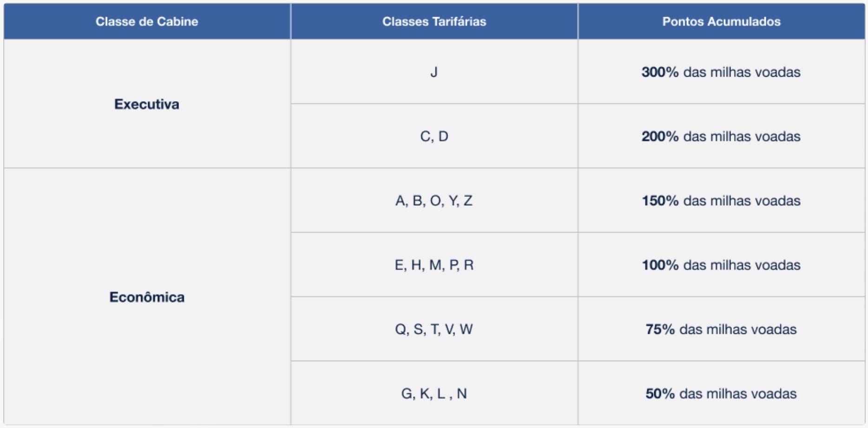Click the Pontos Acumulados column header
868x428 pixels.
click(x=721, y=21)
